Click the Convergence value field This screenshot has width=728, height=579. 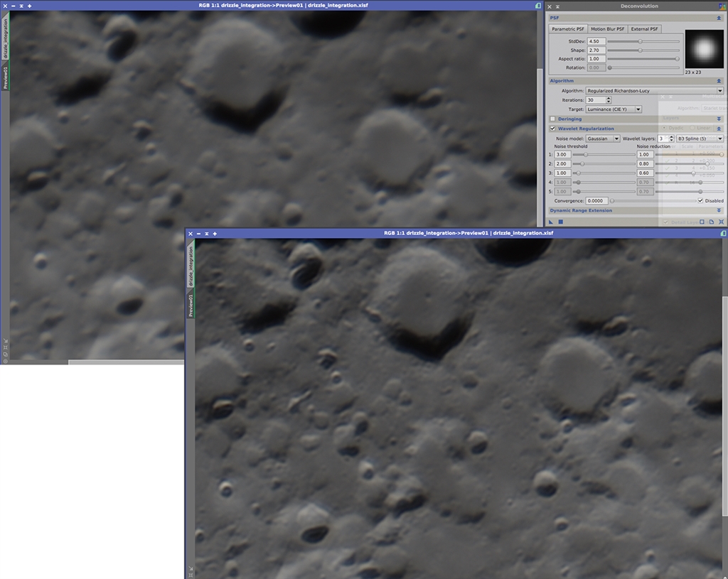tap(596, 201)
